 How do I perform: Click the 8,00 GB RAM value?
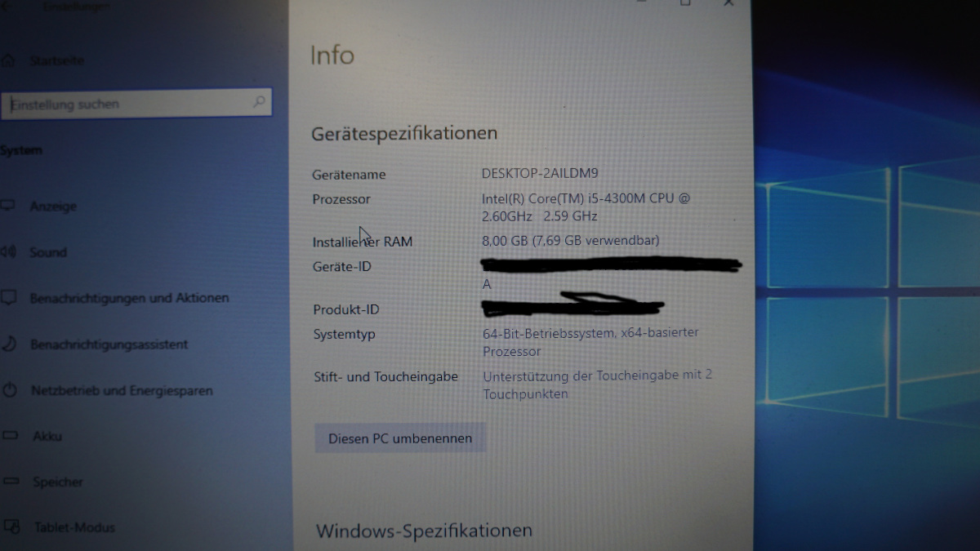[570, 240]
